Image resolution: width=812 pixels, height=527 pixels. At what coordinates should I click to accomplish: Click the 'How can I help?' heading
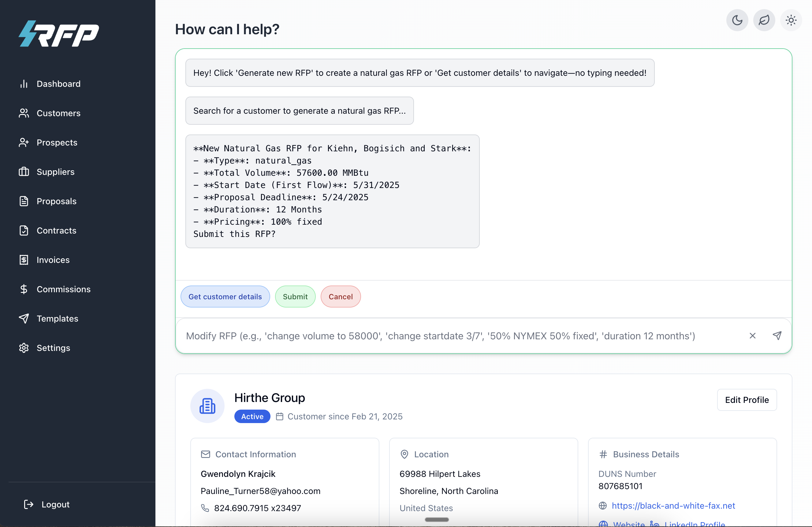[x=227, y=29]
